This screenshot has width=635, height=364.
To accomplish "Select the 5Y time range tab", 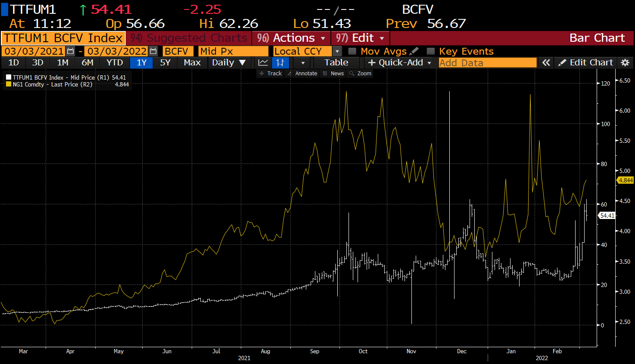I will (165, 62).
